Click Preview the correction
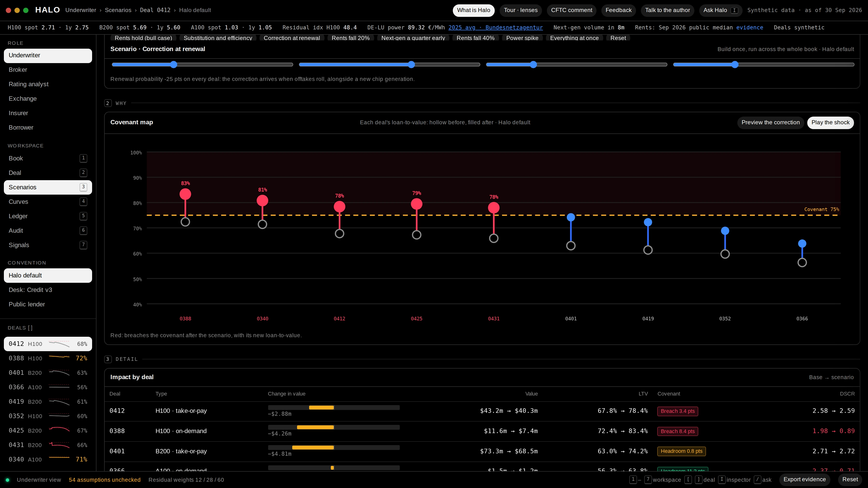Viewport: 868px width, 488px height. pos(770,123)
